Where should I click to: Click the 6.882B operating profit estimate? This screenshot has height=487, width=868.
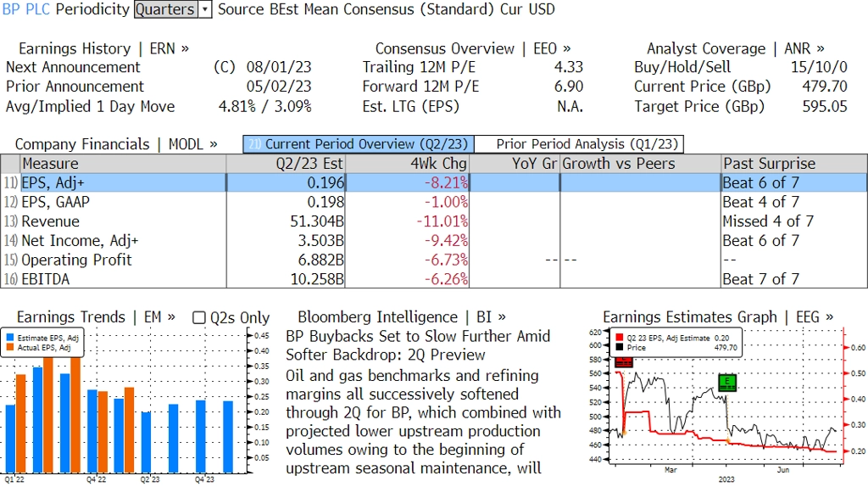tap(320, 260)
